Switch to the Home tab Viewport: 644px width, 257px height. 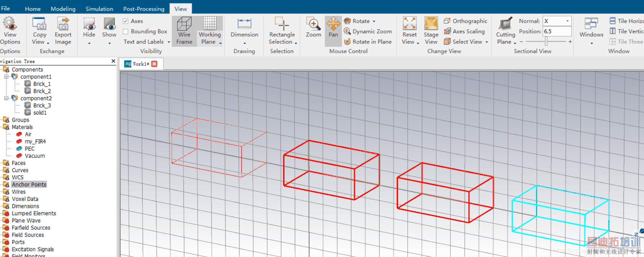(x=33, y=9)
